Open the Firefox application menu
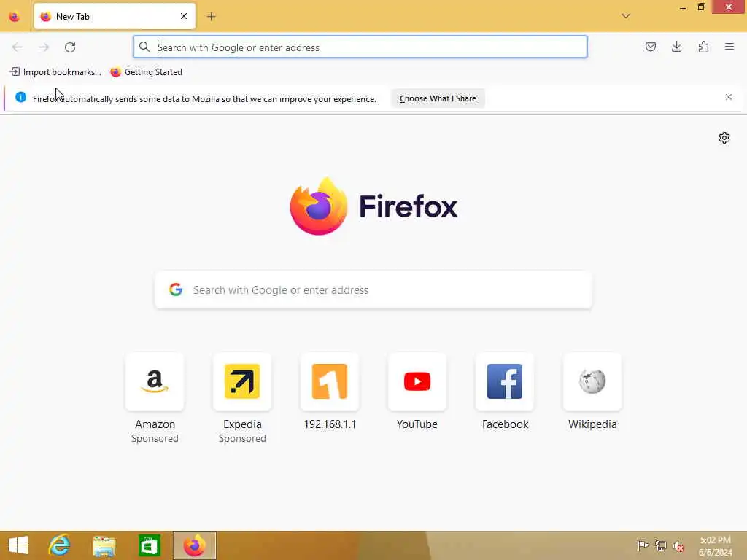Screen dimensions: 747x560 pyautogui.click(x=729, y=47)
